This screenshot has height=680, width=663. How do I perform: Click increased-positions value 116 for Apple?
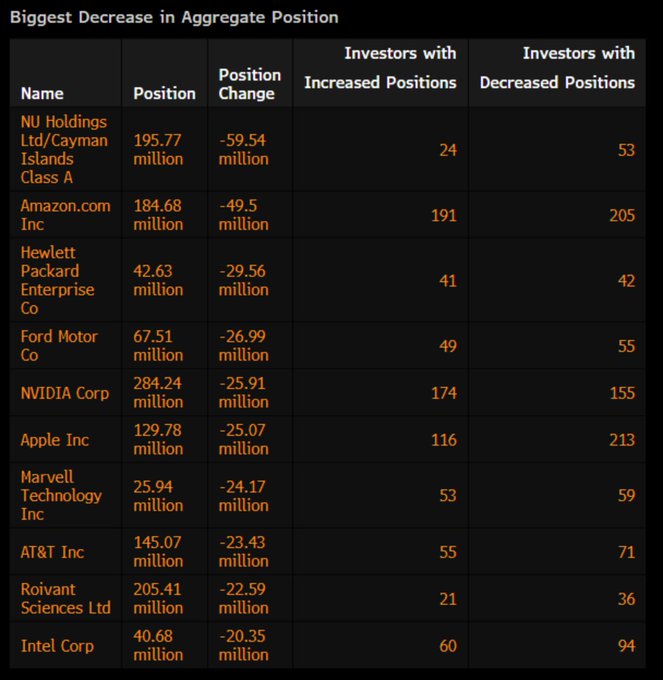[444, 440]
